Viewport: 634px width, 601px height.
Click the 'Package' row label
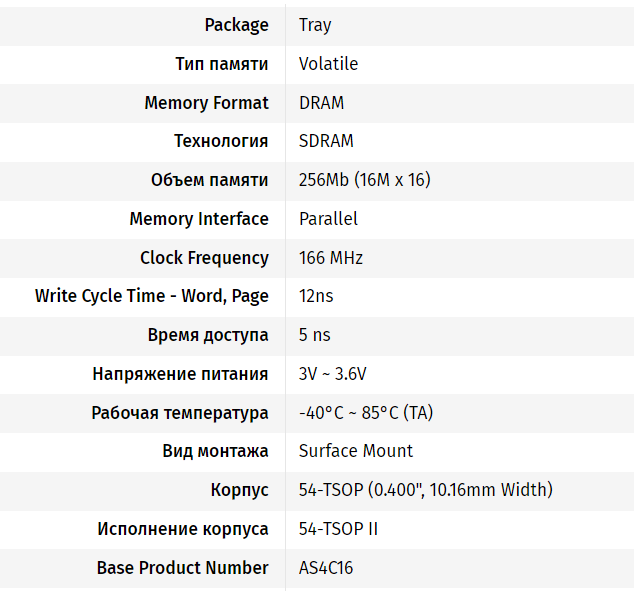pyautogui.click(x=236, y=25)
